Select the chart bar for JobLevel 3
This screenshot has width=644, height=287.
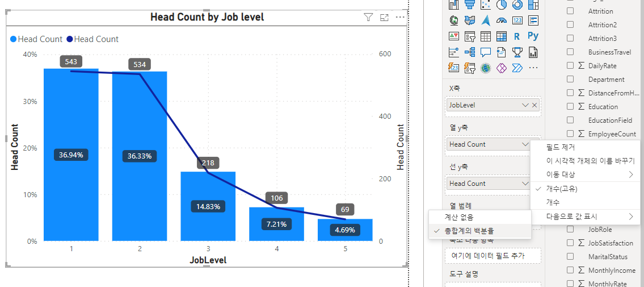pos(208,206)
